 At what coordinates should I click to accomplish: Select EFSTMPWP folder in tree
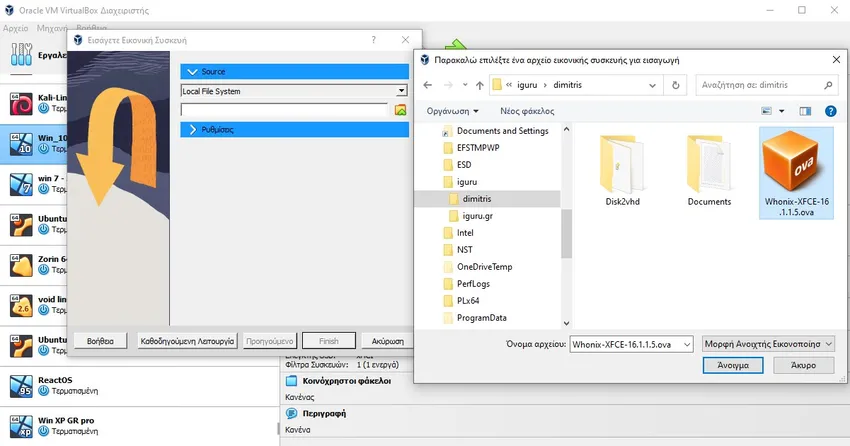478,147
